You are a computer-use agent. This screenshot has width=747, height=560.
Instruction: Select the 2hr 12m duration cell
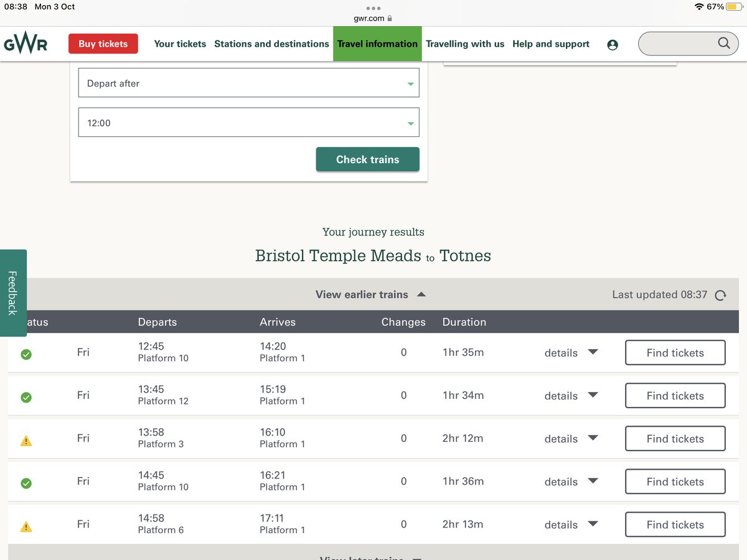[463, 438]
